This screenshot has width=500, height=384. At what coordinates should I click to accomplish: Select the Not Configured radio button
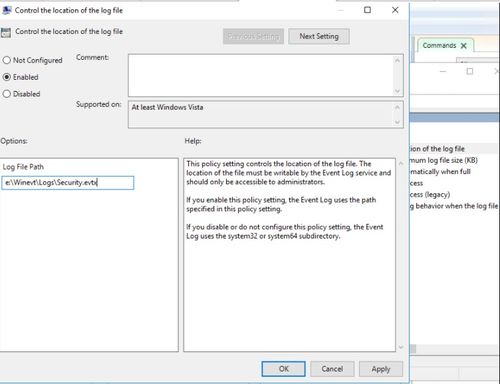(x=7, y=60)
